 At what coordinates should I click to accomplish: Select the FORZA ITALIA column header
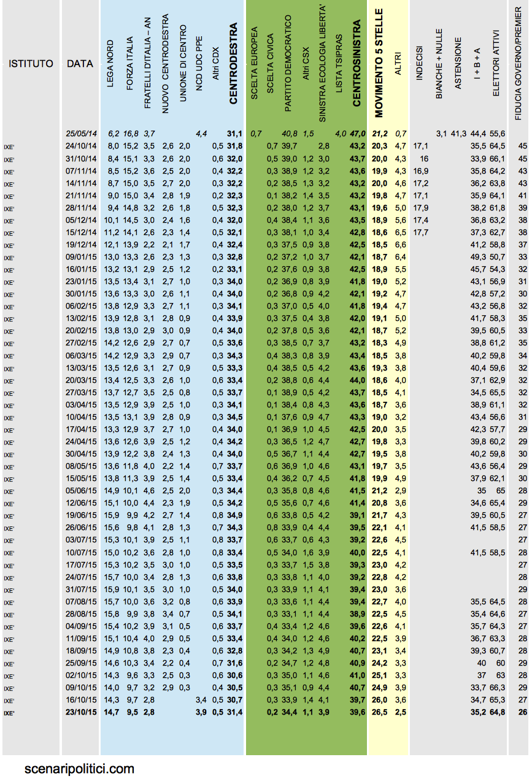pyautogui.click(x=129, y=63)
